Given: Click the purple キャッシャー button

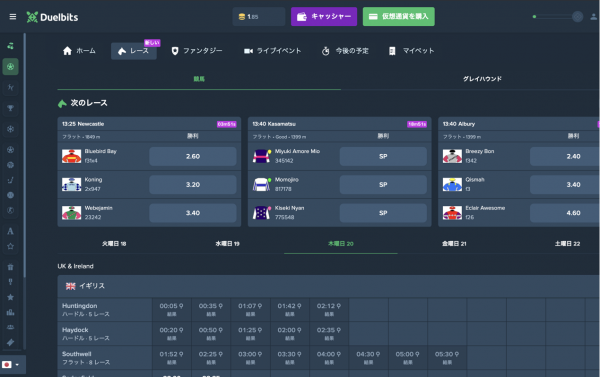Looking at the screenshot, I should coord(324,17).
